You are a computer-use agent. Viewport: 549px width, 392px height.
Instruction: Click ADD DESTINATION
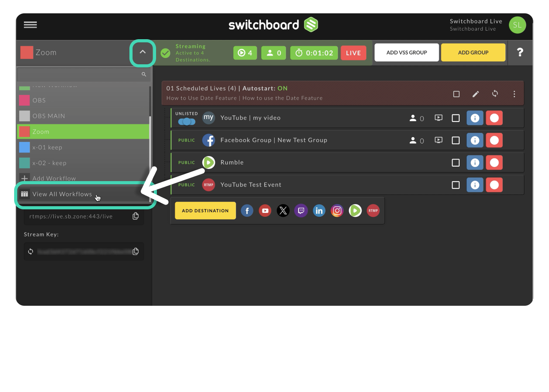[x=205, y=211]
